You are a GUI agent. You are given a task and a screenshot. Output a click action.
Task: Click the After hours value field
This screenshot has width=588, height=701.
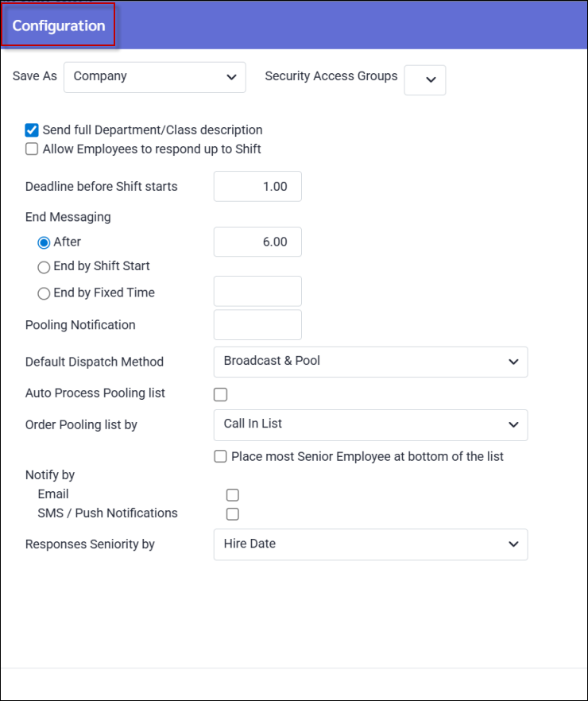tap(257, 242)
